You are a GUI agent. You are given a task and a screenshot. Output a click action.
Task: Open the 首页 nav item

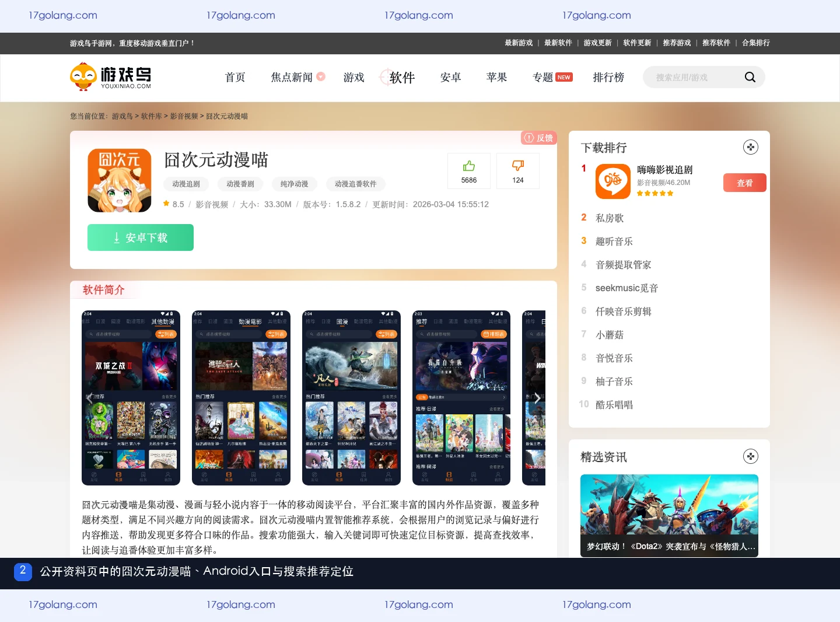tap(235, 77)
